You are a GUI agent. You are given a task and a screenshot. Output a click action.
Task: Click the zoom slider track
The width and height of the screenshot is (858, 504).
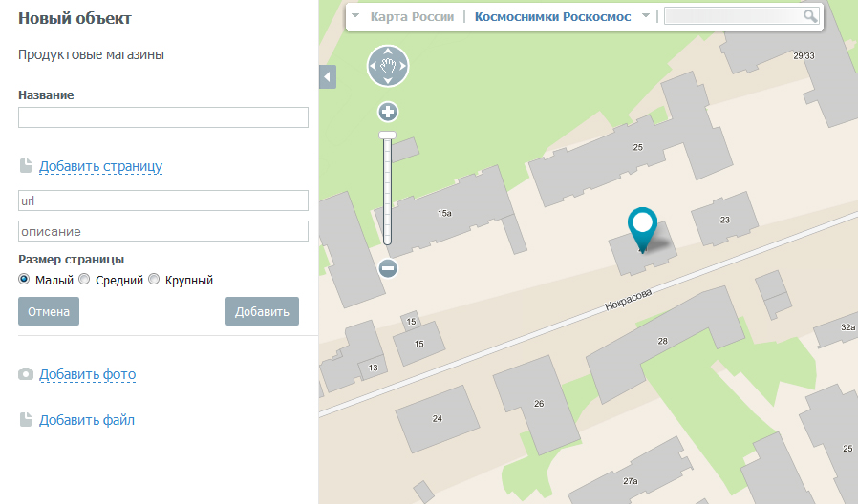point(387,191)
